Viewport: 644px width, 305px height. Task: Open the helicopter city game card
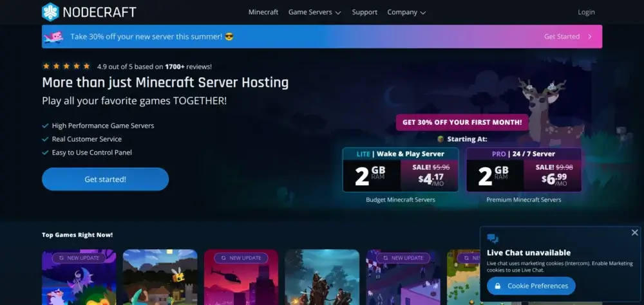[241, 277]
